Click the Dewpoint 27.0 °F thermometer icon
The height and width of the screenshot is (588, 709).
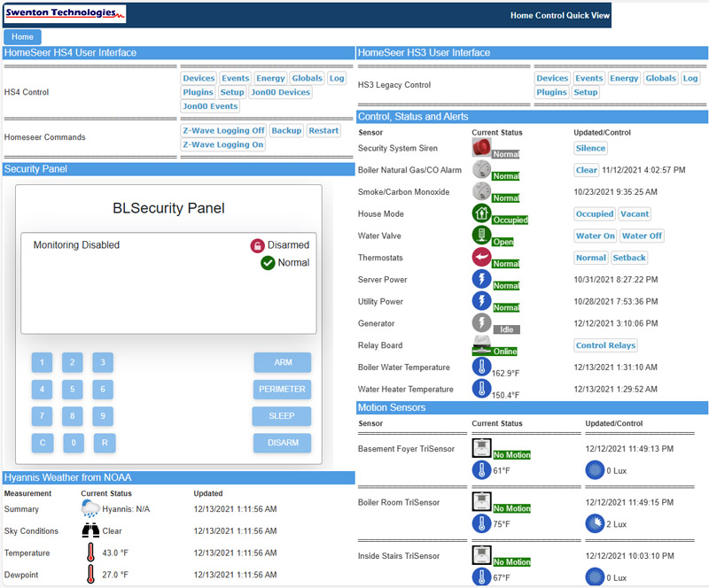coord(91,575)
